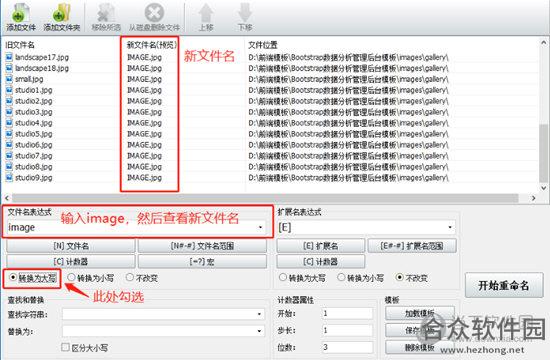The width and height of the screenshot is (550, 360).
Task: Select filename 转换为小写 (lowercase) radio button
Action: [x=71, y=277]
